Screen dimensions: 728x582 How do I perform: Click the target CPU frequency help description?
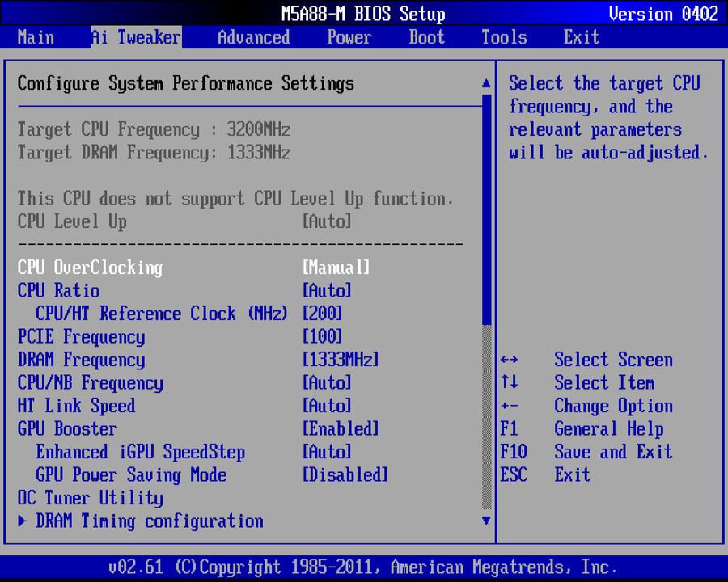pyautogui.click(x=608, y=118)
